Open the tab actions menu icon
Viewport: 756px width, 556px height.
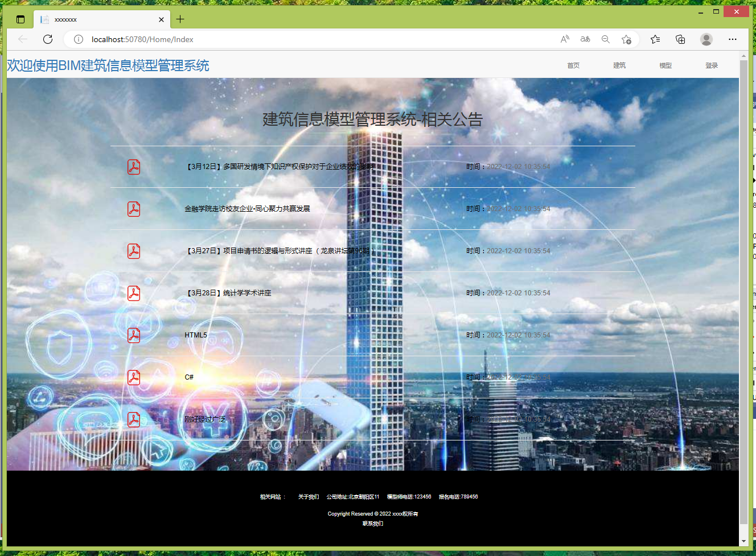[x=20, y=19]
